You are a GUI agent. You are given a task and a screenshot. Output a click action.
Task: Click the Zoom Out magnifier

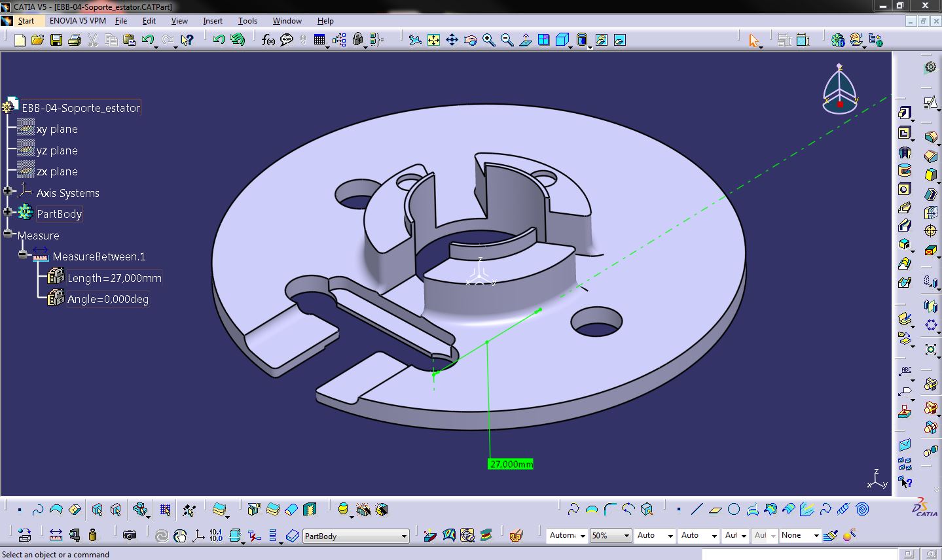click(507, 40)
